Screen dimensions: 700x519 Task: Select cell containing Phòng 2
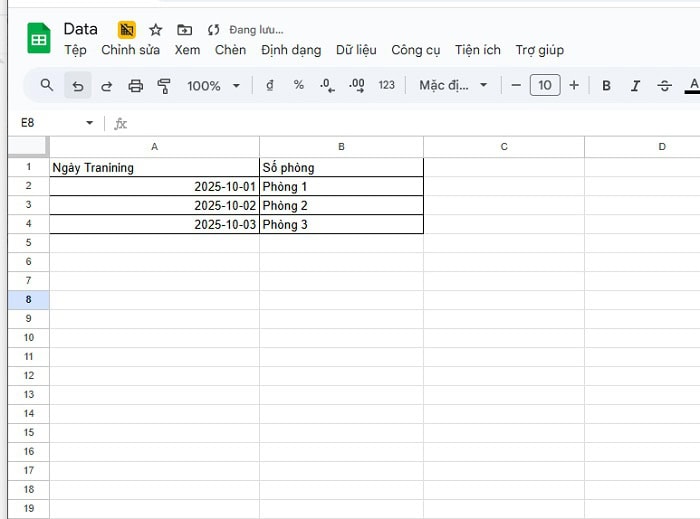341,206
